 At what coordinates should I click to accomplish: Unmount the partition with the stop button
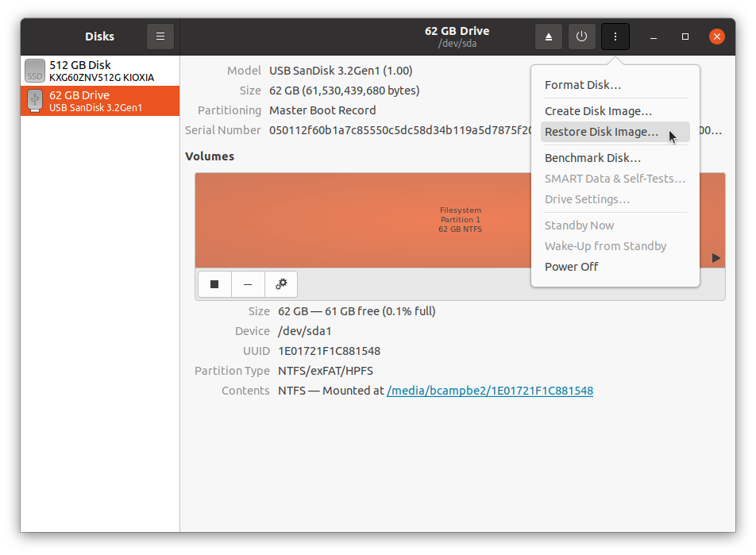click(x=214, y=284)
